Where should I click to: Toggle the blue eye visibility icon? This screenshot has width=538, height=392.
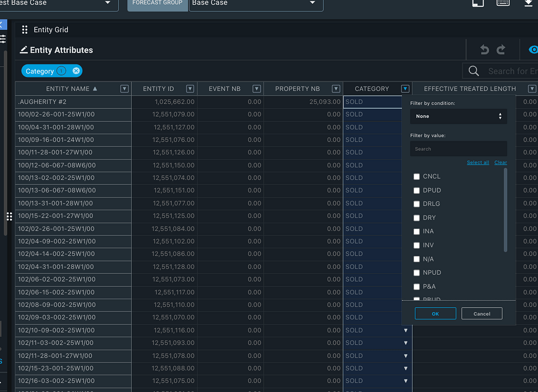(x=533, y=50)
